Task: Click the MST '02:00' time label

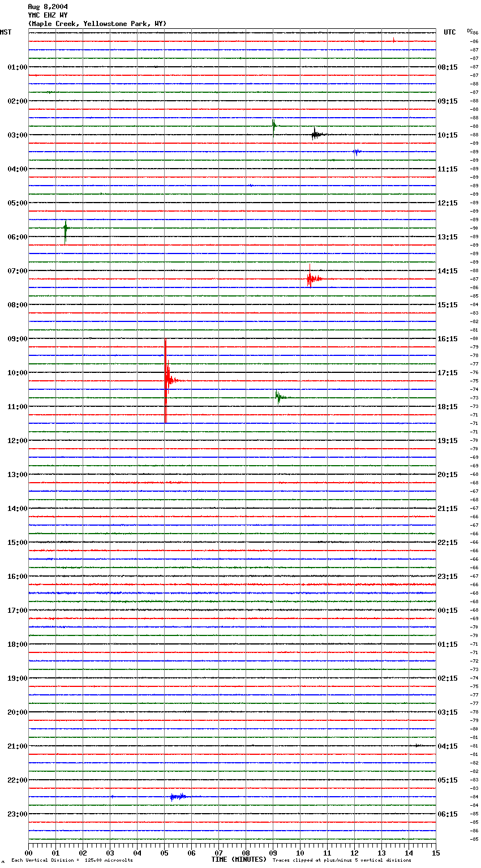Action: [x=18, y=101]
